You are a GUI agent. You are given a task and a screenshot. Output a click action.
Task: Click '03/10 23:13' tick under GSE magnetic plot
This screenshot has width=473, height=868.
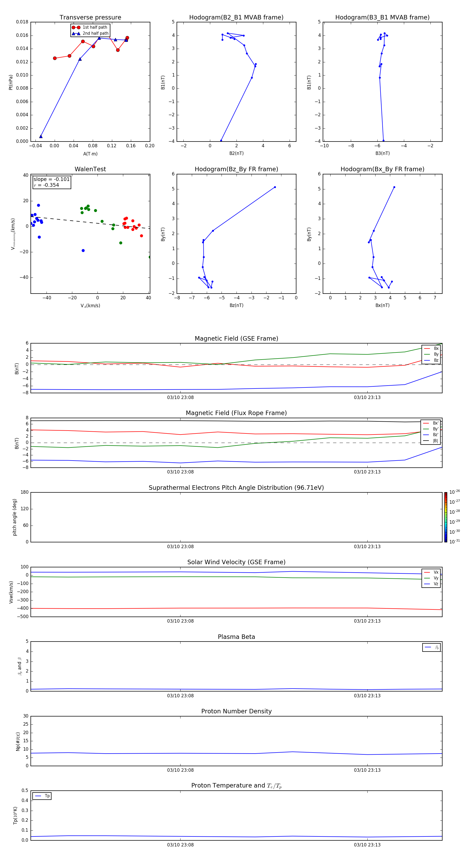click(x=367, y=397)
